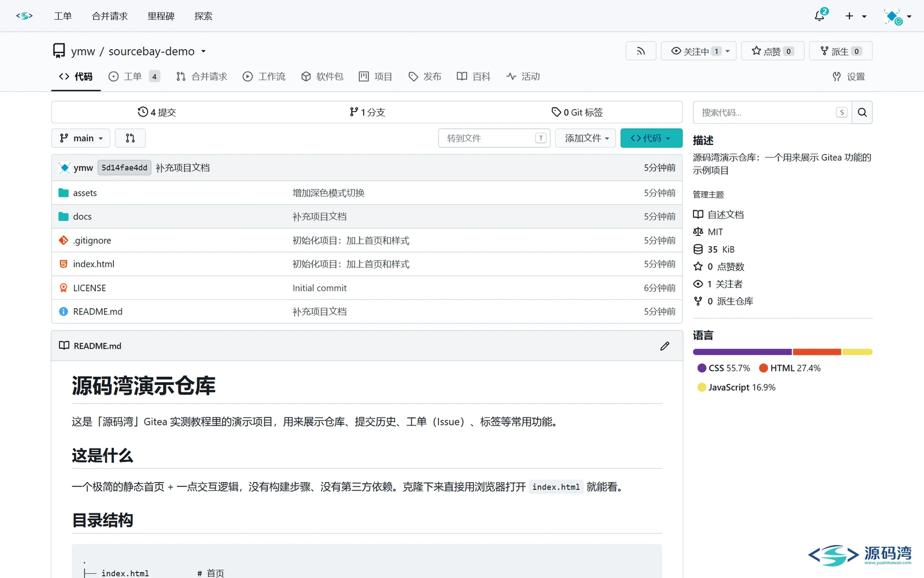This screenshot has height=578, width=924.
Task: Click the orange HTML segment in language bar
Action: [817, 352]
